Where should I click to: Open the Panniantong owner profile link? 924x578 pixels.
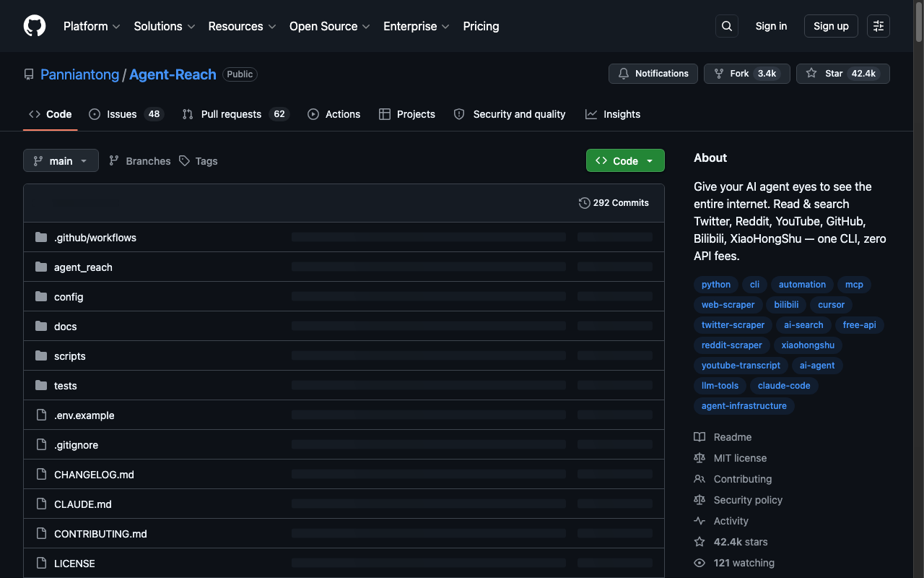coord(80,74)
